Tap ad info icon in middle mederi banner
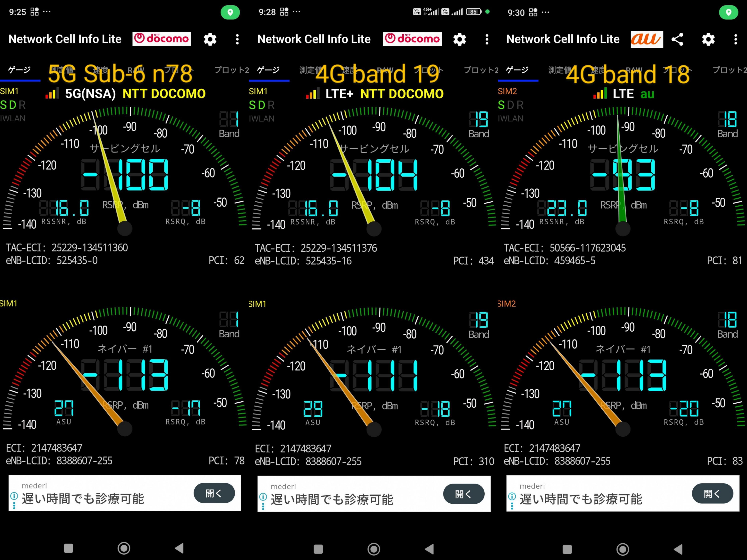This screenshot has height=560, width=747. tap(263, 497)
